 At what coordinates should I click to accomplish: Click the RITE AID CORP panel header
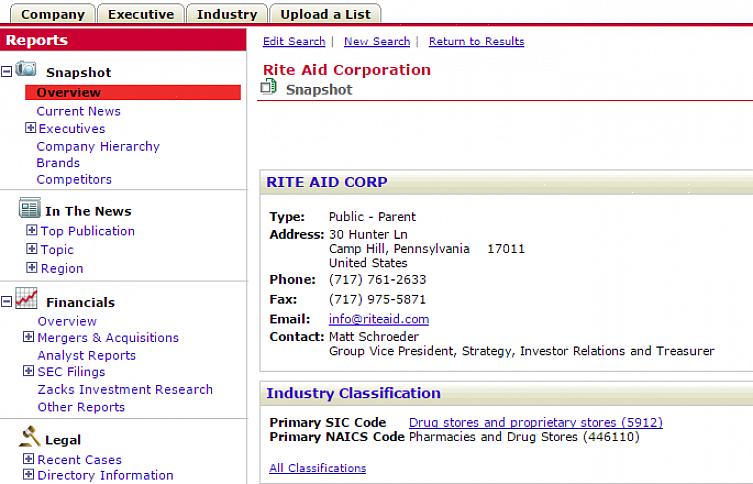506,182
